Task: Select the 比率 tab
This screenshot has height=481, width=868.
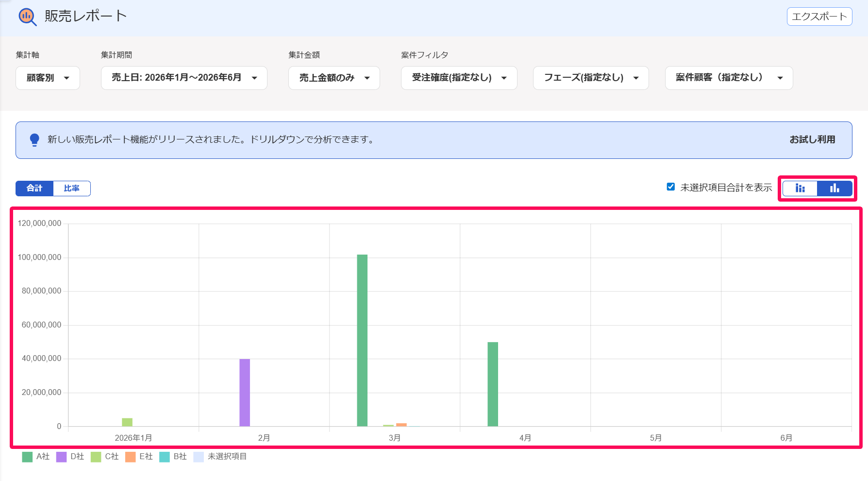Action: pyautogui.click(x=72, y=189)
